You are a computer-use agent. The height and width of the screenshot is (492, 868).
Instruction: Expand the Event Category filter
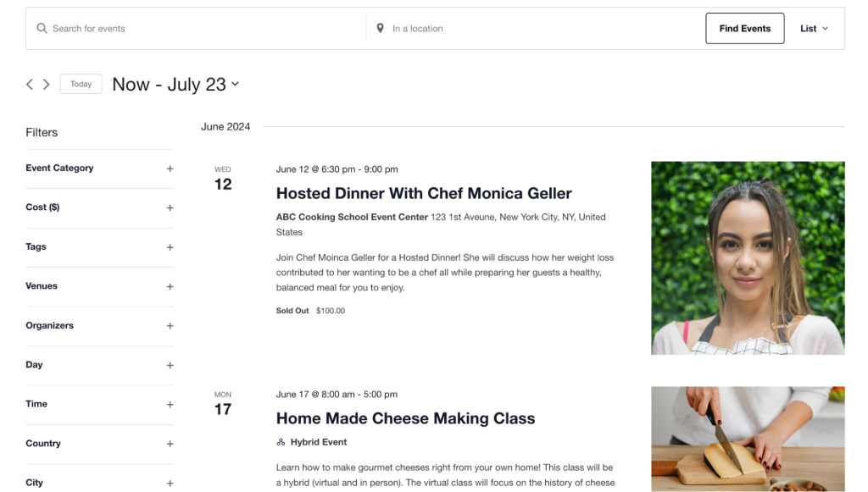click(x=170, y=169)
